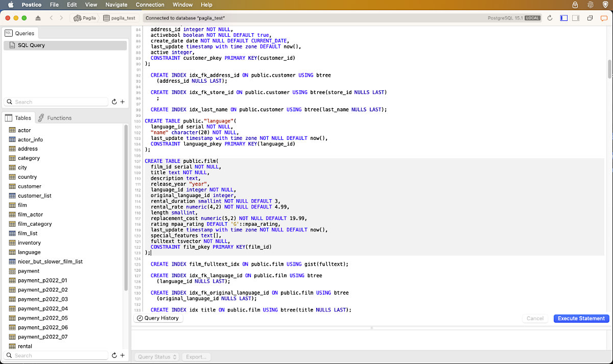The width and height of the screenshot is (613, 364).
Task: Click the eject/disconnect icon in toolbar
Action: coord(38,18)
